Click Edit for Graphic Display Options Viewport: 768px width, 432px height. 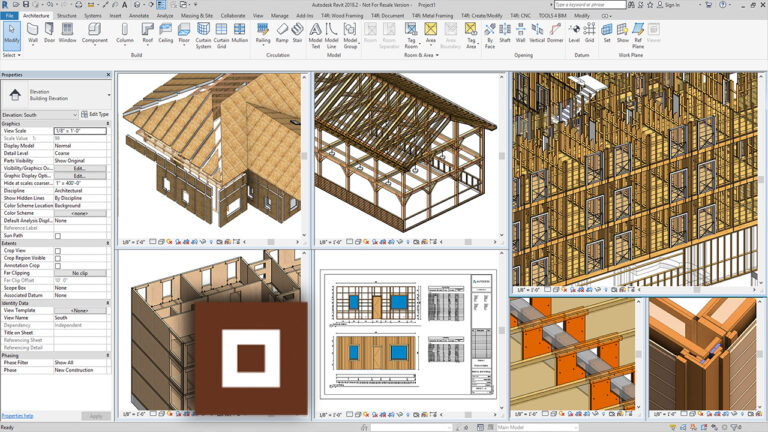click(x=80, y=175)
